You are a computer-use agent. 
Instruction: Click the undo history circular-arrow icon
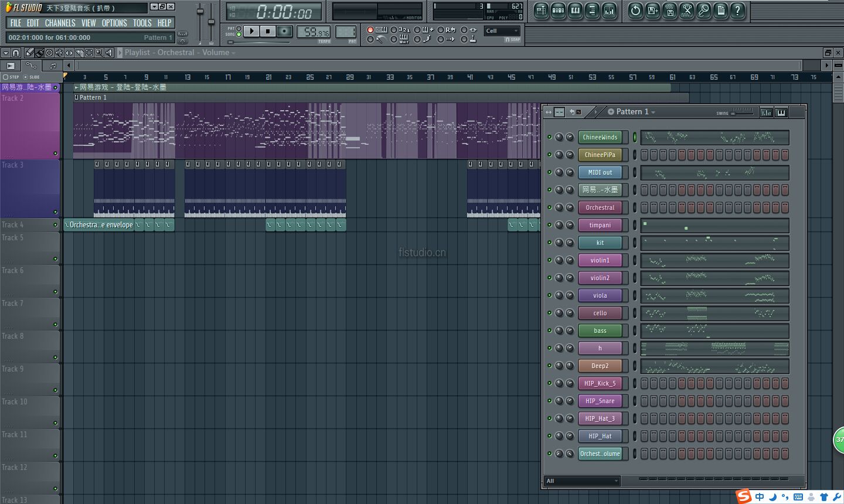coord(635,10)
